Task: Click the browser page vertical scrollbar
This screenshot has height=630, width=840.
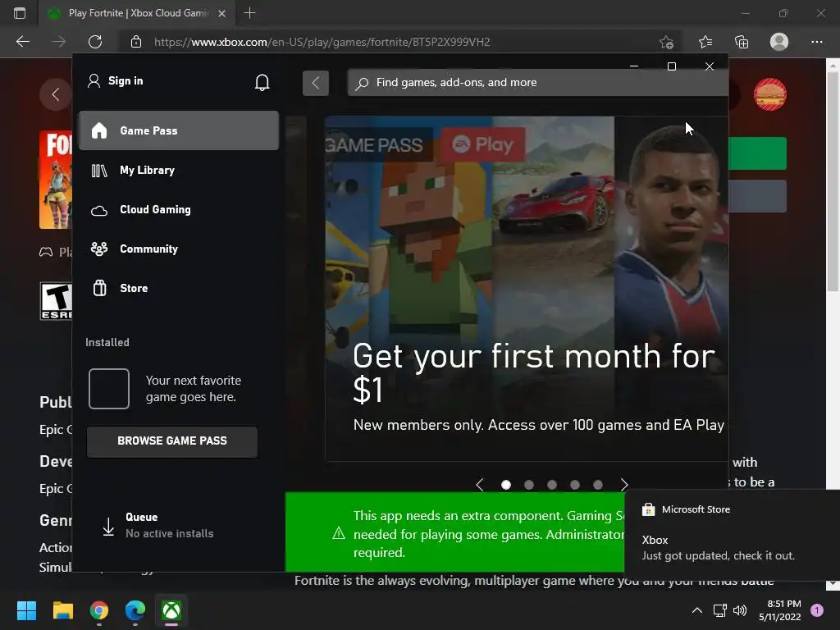Action: 833,182
